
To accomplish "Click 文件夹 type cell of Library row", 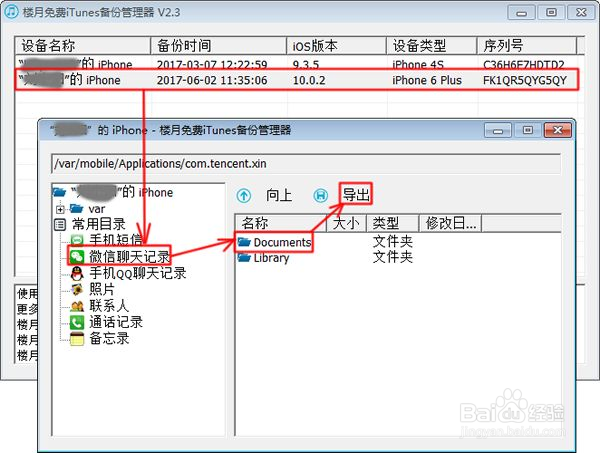I will click(x=393, y=257).
